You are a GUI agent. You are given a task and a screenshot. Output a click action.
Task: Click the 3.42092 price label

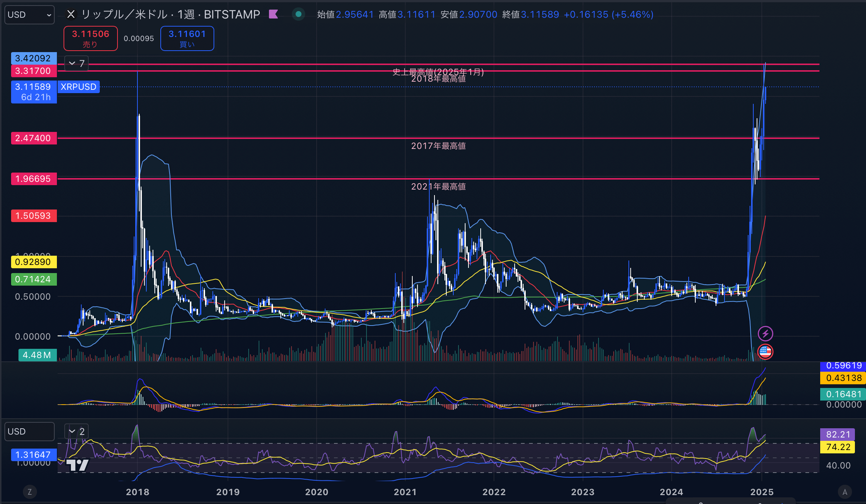point(34,58)
